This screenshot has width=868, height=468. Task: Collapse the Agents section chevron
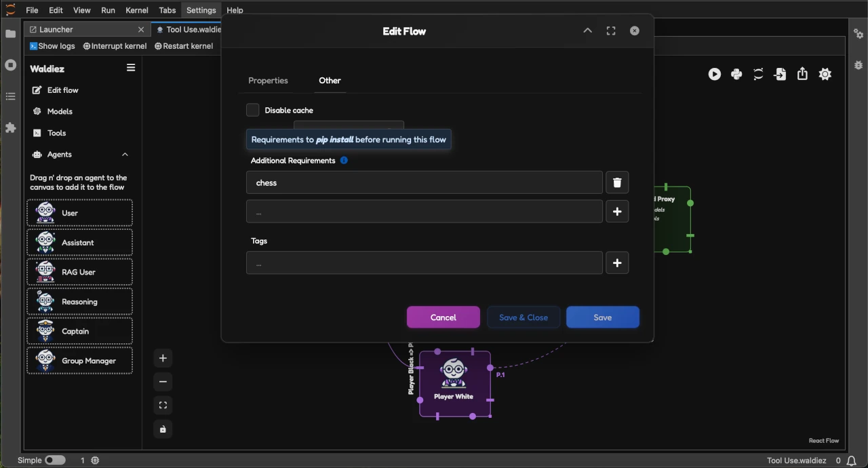pyautogui.click(x=125, y=155)
